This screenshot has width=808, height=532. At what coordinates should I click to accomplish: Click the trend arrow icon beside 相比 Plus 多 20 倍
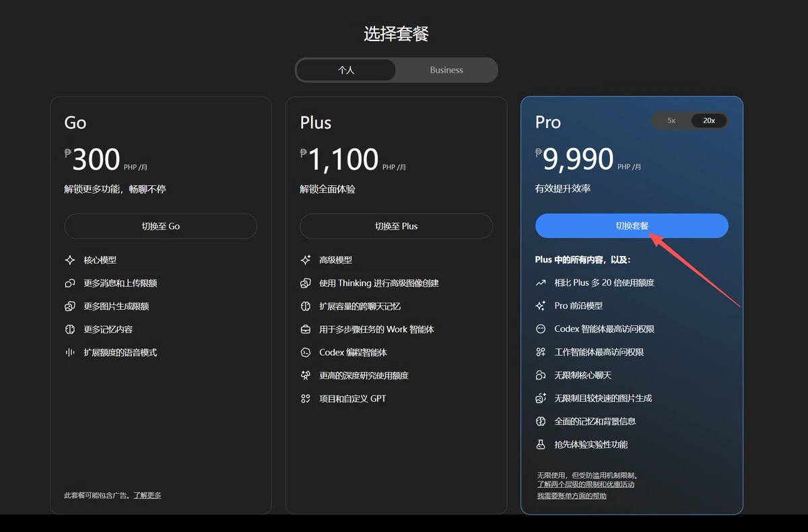click(540, 283)
